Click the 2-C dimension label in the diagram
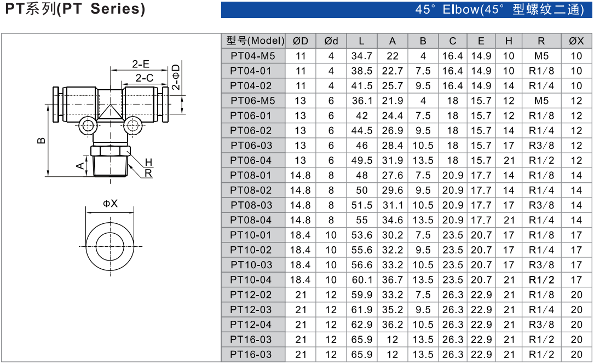This screenshot has width=594, height=364. point(145,78)
